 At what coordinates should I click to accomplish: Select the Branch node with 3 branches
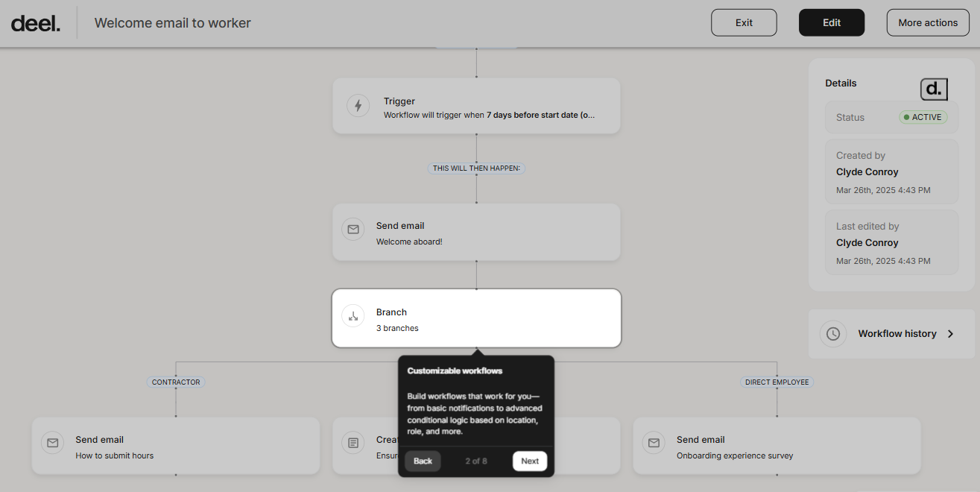[476, 318]
